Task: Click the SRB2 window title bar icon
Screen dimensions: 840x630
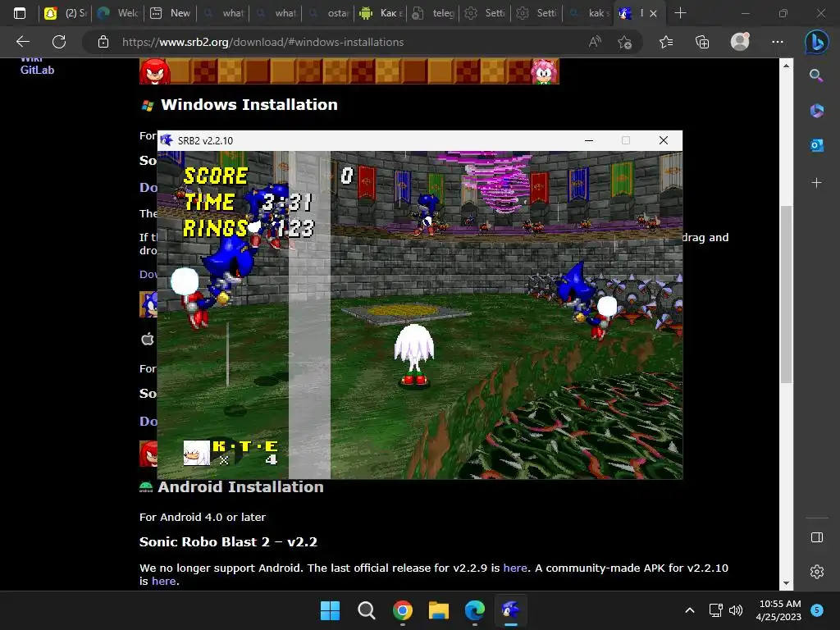Action: [167, 140]
